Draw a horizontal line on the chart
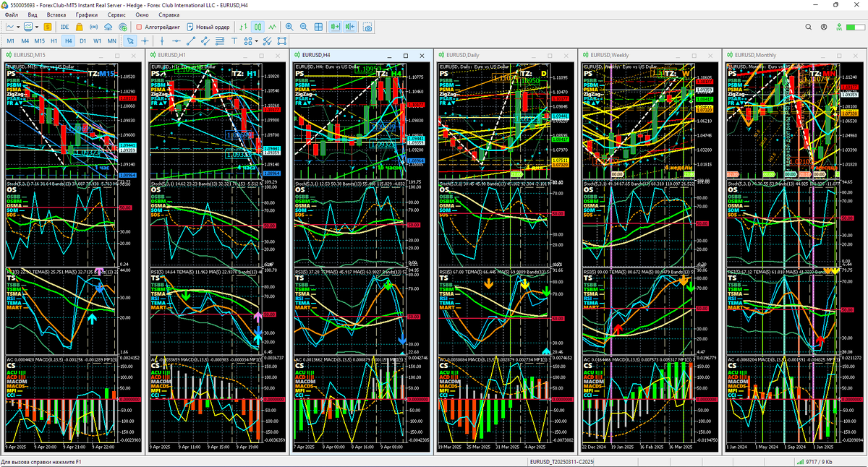868x467 pixels. pos(176,41)
